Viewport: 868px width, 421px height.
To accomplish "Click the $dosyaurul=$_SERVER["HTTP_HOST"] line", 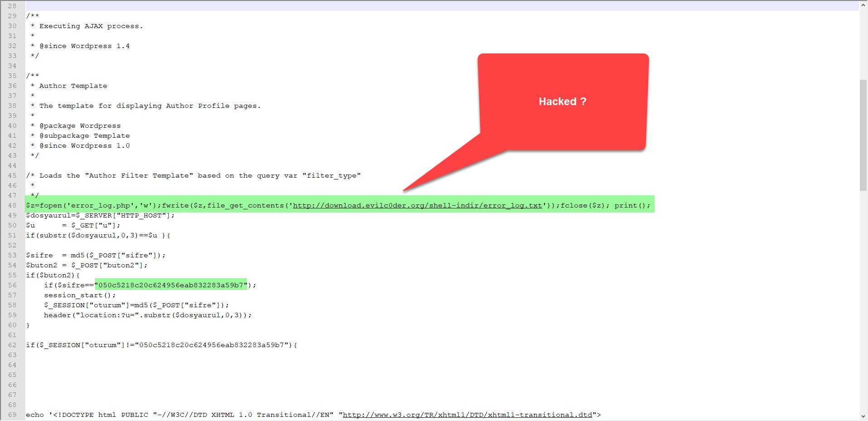I will click(100, 215).
